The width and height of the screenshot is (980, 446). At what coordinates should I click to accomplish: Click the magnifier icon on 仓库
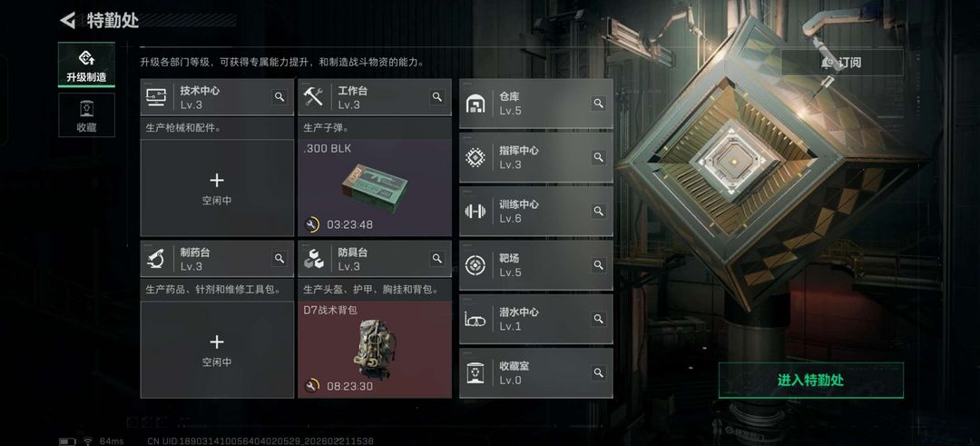(598, 104)
